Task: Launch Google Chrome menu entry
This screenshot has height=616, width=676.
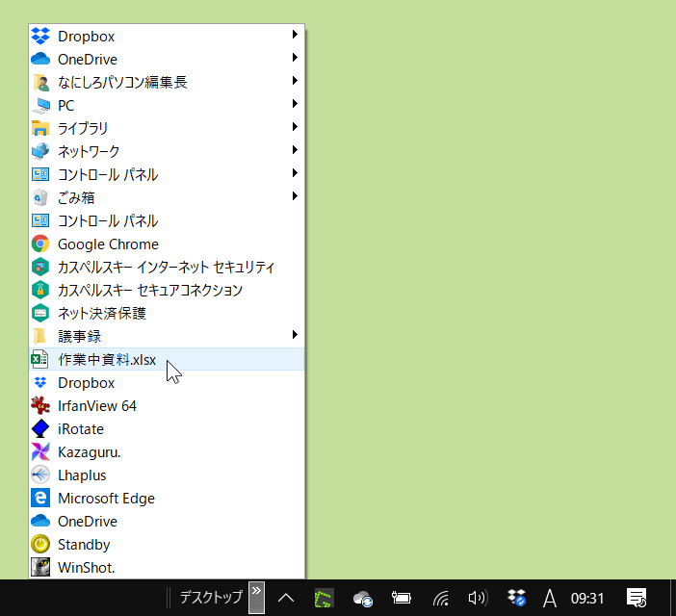Action: pyautogui.click(x=167, y=244)
